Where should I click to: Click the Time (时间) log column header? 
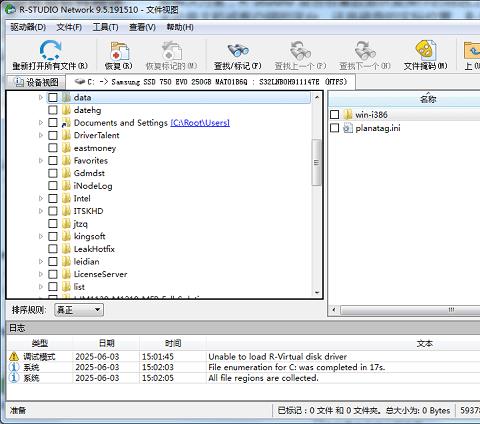pyautogui.click(x=173, y=343)
